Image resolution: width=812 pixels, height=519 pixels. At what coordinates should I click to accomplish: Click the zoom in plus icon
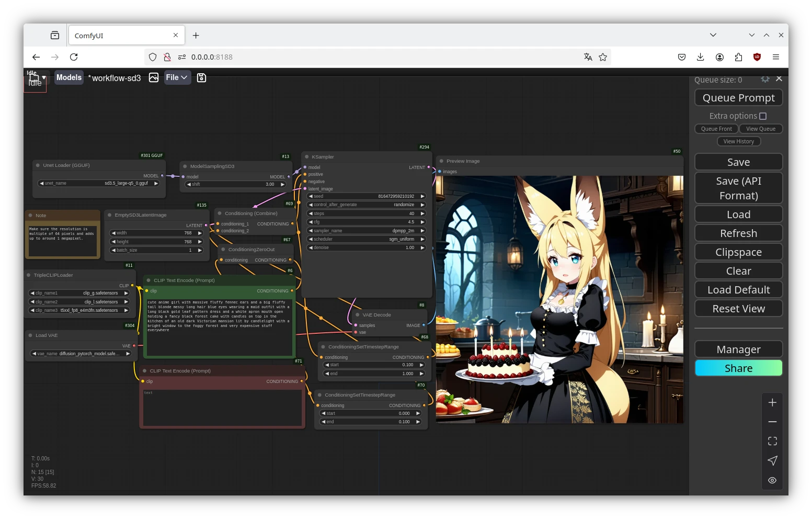tap(772, 402)
